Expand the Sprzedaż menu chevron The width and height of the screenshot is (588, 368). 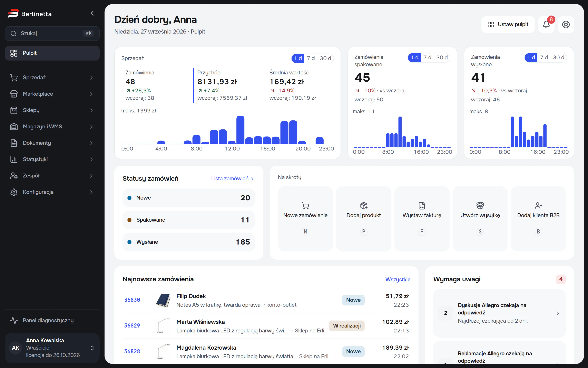point(91,78)
